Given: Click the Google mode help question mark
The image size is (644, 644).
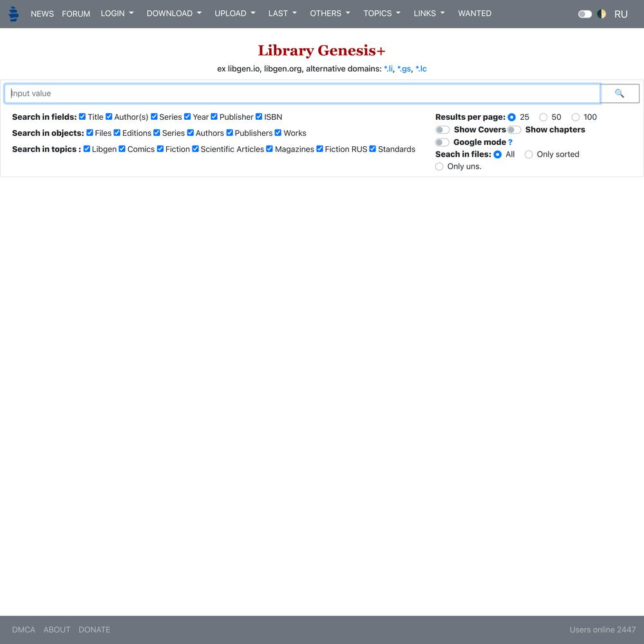Looking at the screenshot, I should 510,142.
